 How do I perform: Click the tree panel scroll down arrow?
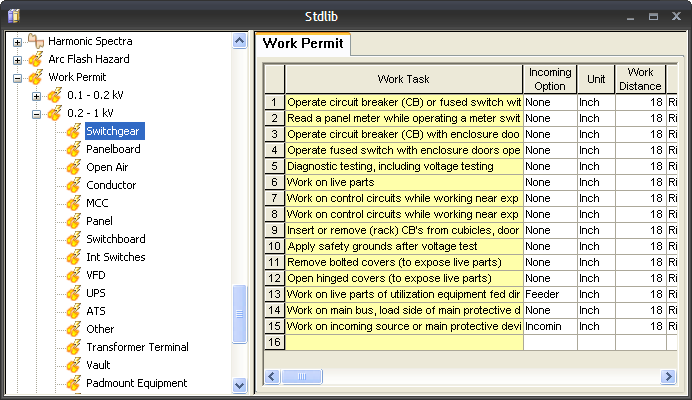239,385
